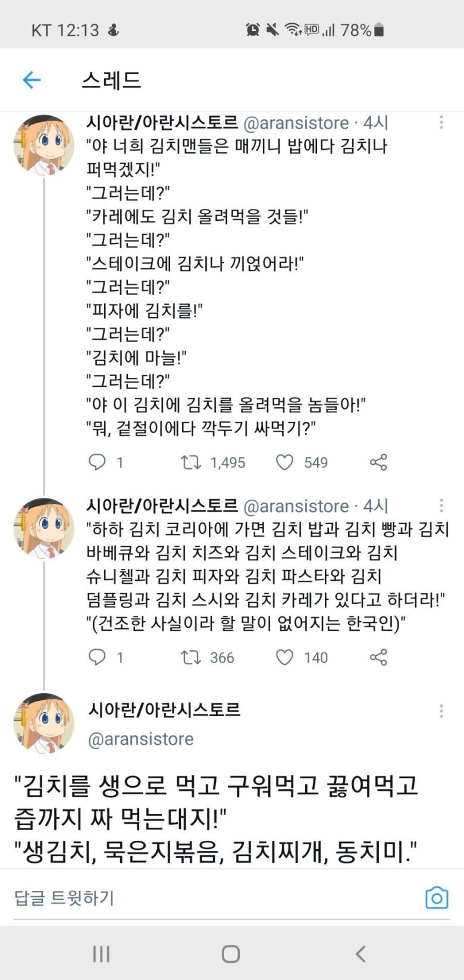The width and height of the screenshot is (464, 980).
Task: Open the three-dot menu on the second tweet
Action: (441, 506)
